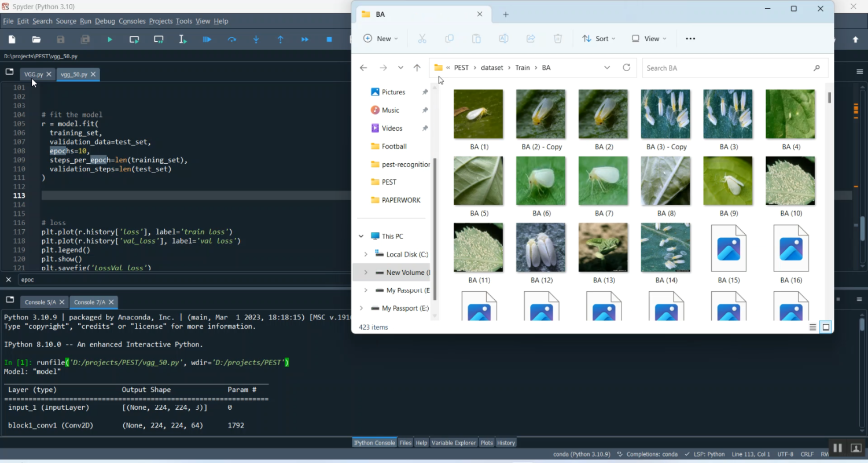Click the Run current cell icon
Screen dimensions: 868x463
point(134,39)
